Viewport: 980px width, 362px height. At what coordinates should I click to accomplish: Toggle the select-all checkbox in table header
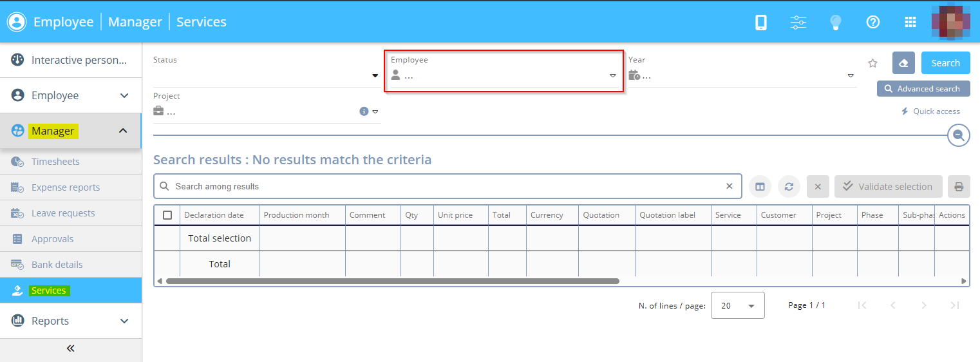(167, 215)
